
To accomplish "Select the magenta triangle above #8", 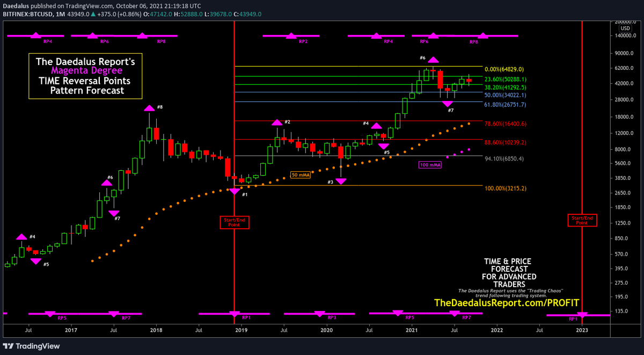I will pyautogui.click(x=149, y=108).
